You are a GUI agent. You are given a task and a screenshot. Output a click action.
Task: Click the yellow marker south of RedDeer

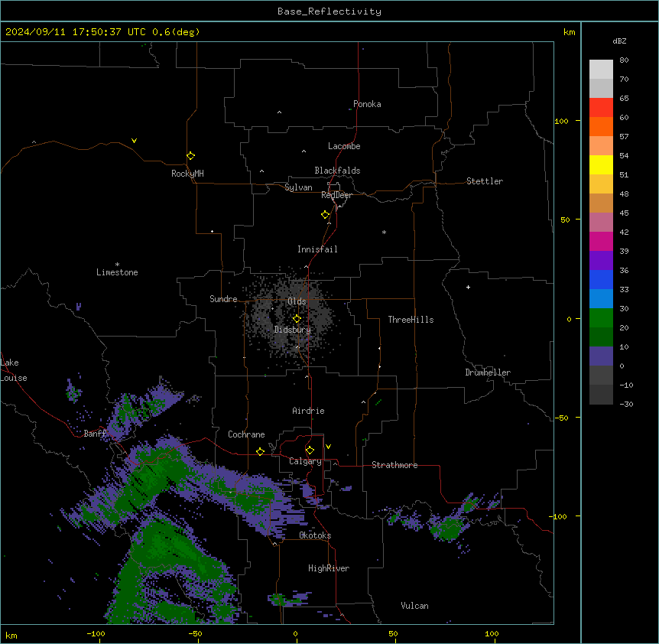(325, 215)
